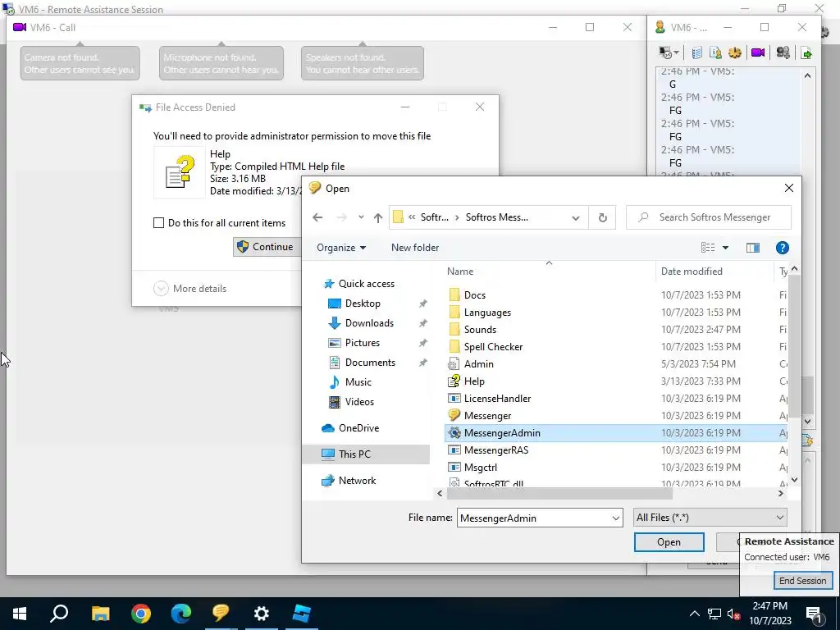The width and height of the screenshot is (840, 630).
Task: Go up one folder level in Open dialog
Action: click(378, 217)
